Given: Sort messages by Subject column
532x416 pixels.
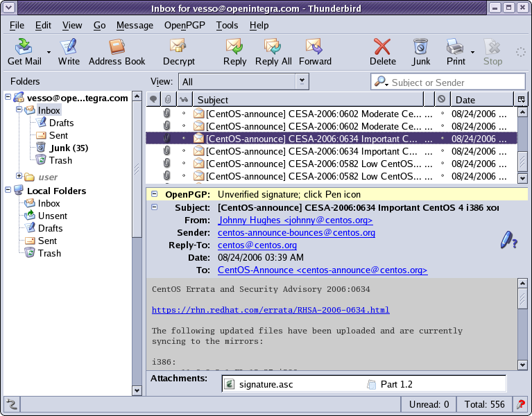Looking at the screenshot, I should pos(308,100).
